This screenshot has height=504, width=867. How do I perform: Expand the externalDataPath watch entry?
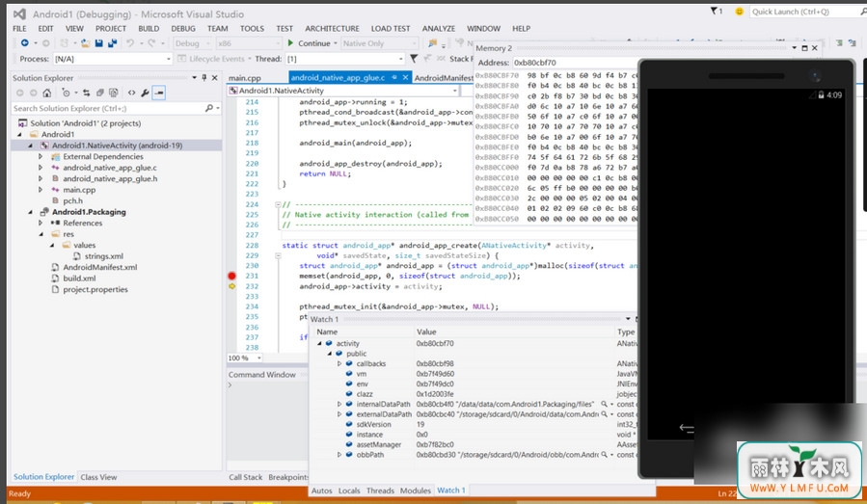[x=339, y=414]
